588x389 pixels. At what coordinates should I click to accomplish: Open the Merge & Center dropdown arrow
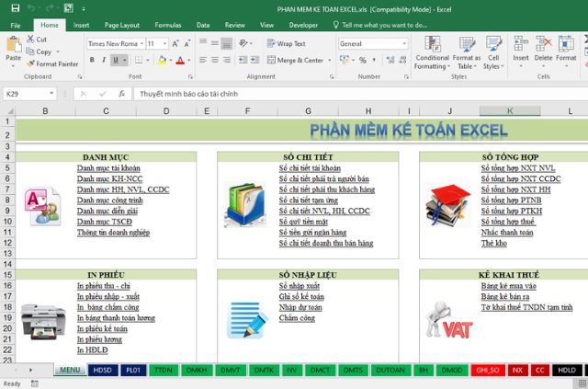coord(330,60)
